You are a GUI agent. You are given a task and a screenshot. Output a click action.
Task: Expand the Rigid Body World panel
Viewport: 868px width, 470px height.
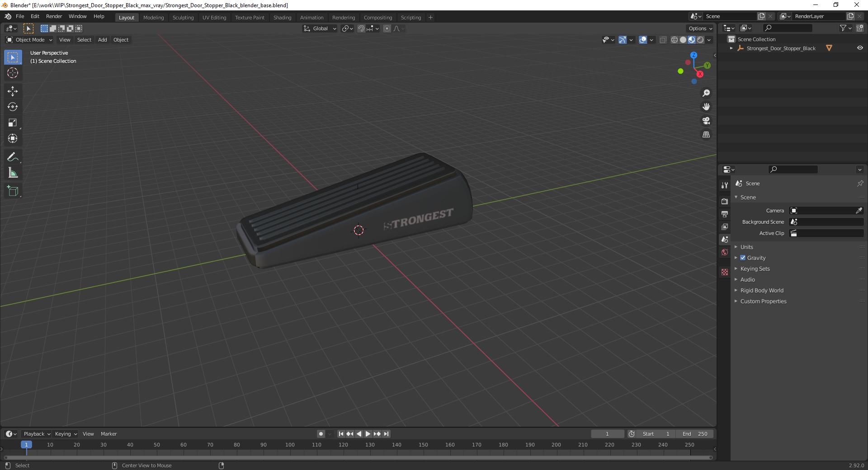[x=762, y=291]
